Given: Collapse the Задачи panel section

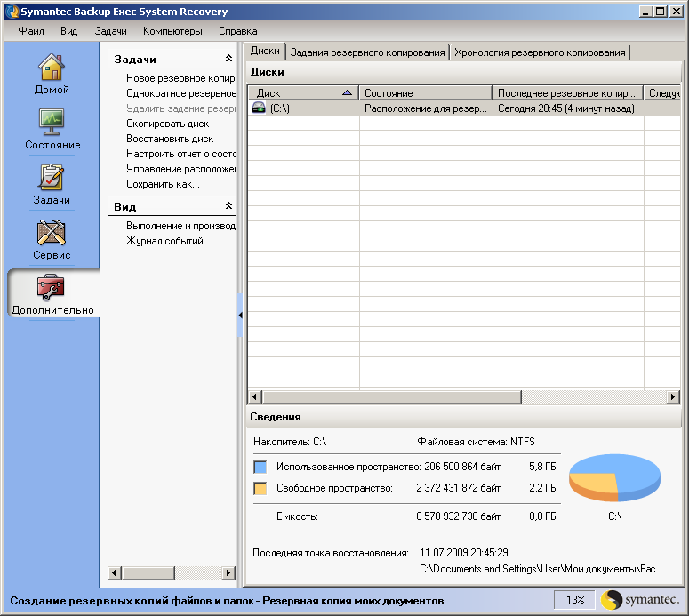Looking at the screenshot, I should pos(228,59).
